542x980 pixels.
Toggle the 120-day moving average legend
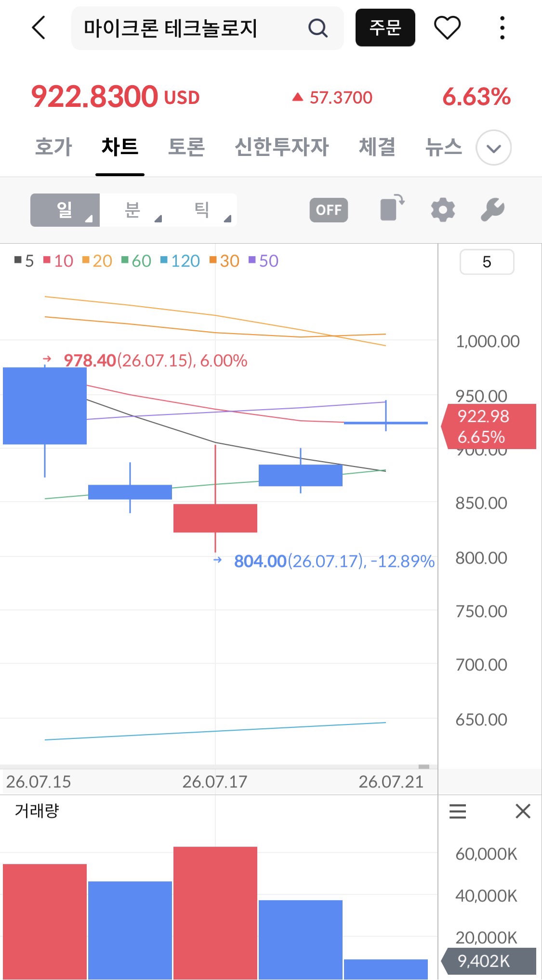click(x=180, y=261)
